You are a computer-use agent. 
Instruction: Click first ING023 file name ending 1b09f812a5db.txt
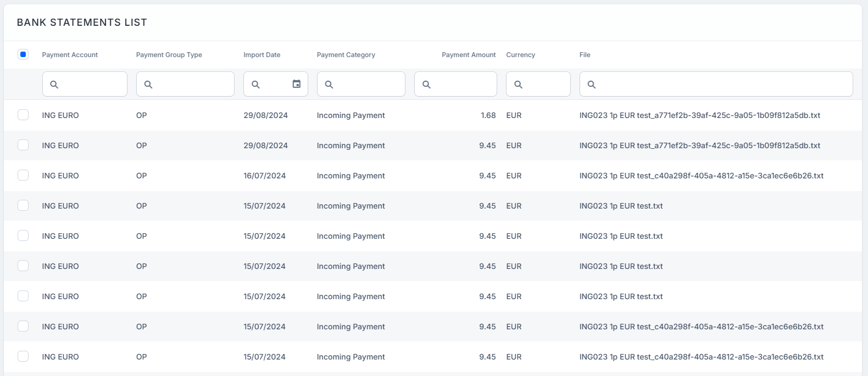pos(699,115)
